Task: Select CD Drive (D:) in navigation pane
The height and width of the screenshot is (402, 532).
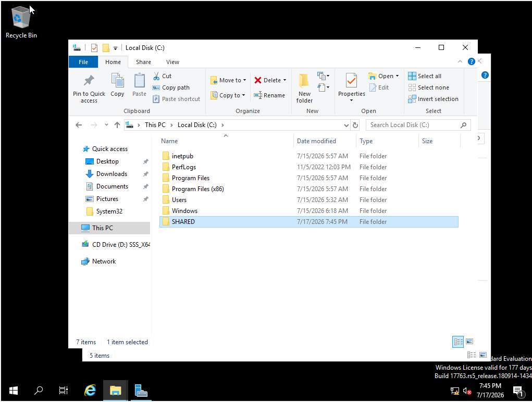Action: click(116, 244)
